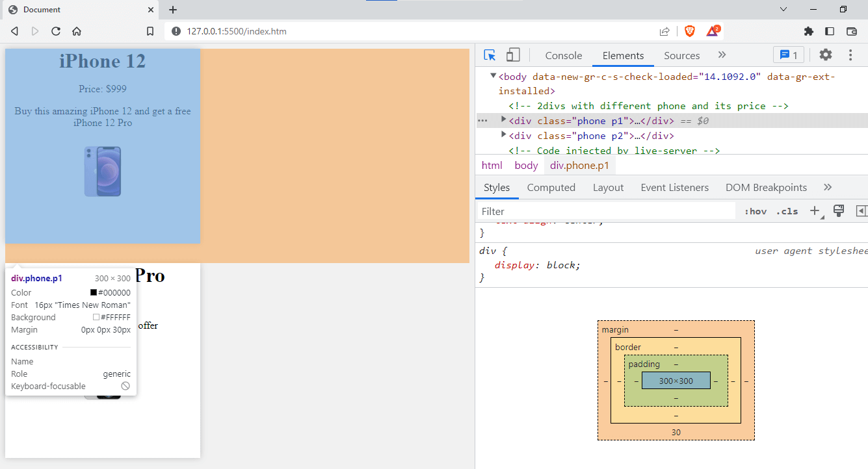868x469 pixels.
Task: Select body in the breadcrumb bar
Action: pyautogui.click(x=526, y=165)
